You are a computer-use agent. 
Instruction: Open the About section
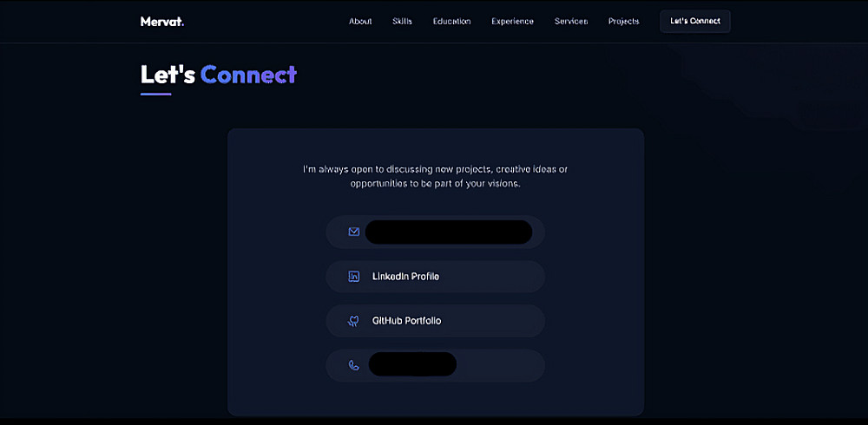click(360, 22)
